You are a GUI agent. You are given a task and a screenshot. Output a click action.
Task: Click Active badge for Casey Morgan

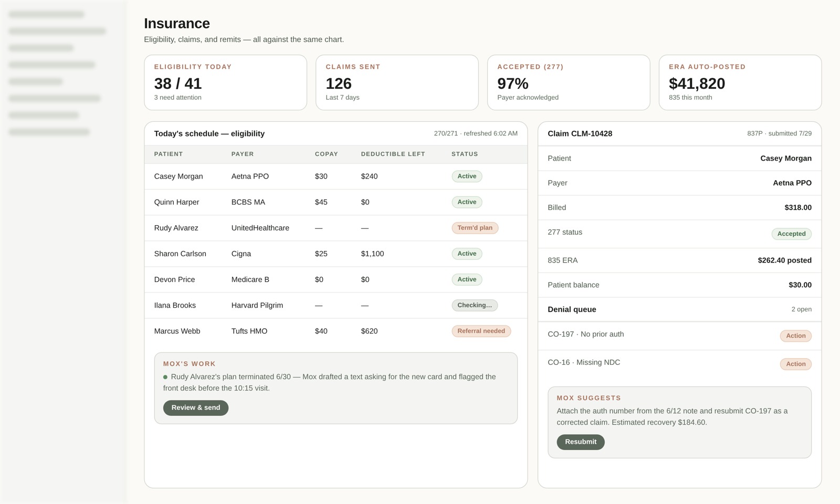[467, 176]
